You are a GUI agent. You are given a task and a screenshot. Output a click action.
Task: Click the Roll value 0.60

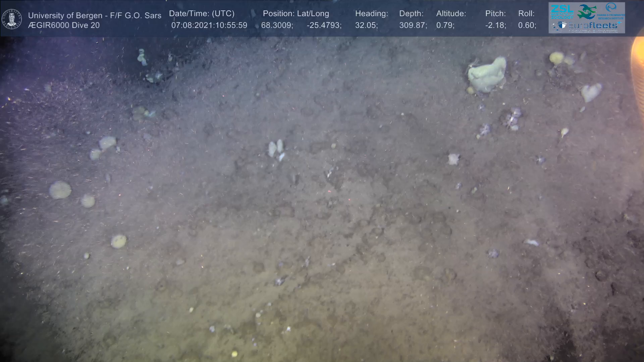click(x=527, y=25)
